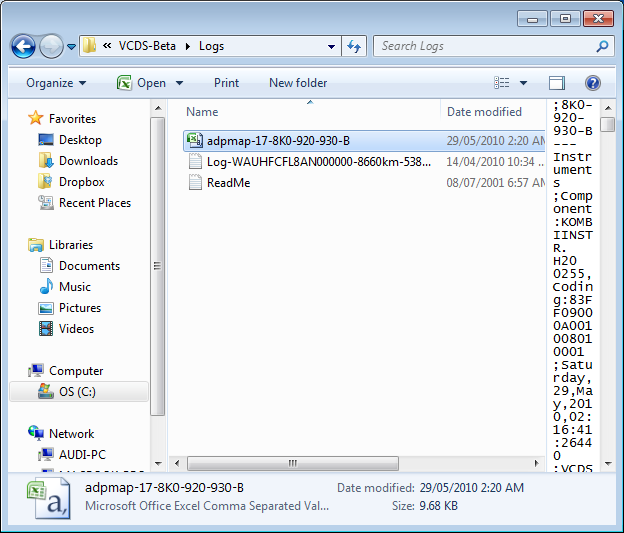The image size is (624, 533).
Task: Click the Print toolbar button
Action: click(x=226, y=83)
